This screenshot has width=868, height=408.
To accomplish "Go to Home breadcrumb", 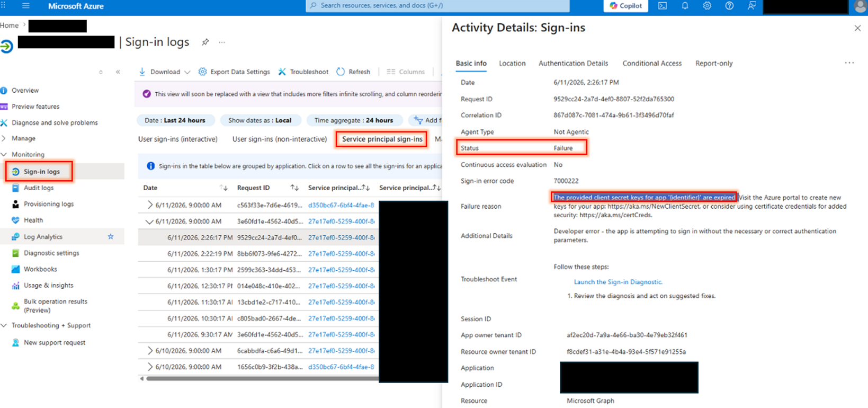I will (x=9, y=25).
